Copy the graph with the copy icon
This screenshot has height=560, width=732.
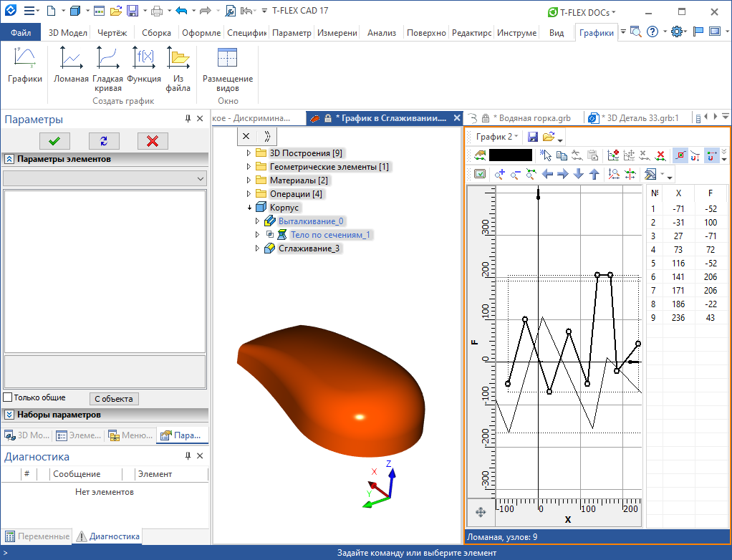[563, 155]
